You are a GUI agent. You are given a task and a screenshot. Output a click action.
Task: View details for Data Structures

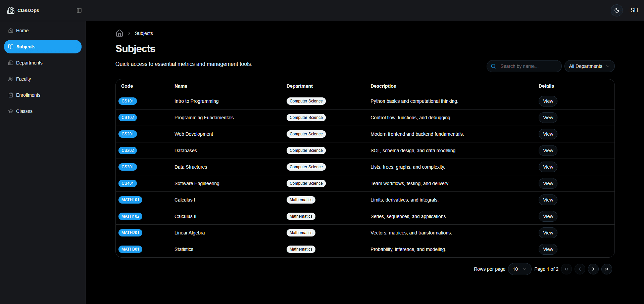pos(548,167)
